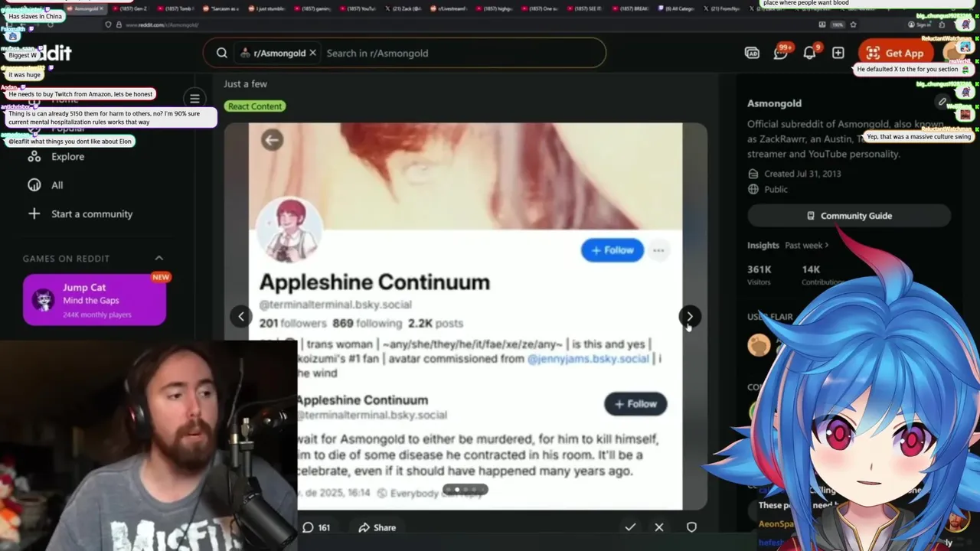Go to next gallery image
Image resolution: width=980 pixels, height=551 pixels.
pyautogui.click(x=689, y=316)
